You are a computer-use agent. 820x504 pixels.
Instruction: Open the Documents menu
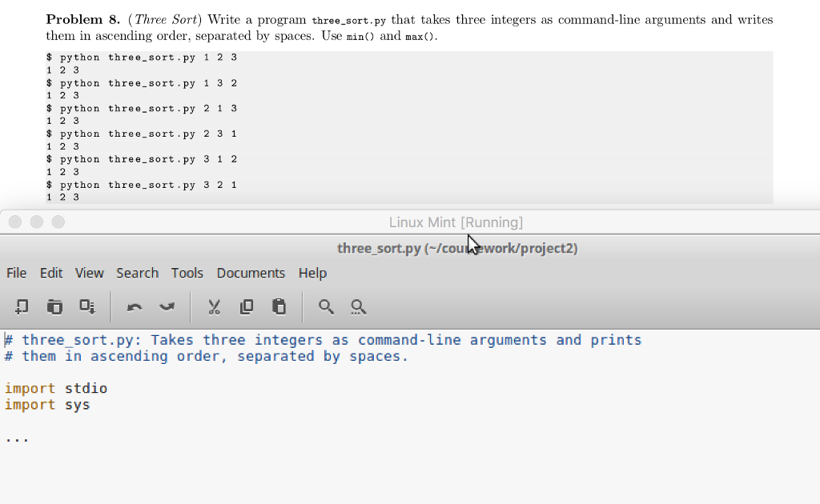251,273
